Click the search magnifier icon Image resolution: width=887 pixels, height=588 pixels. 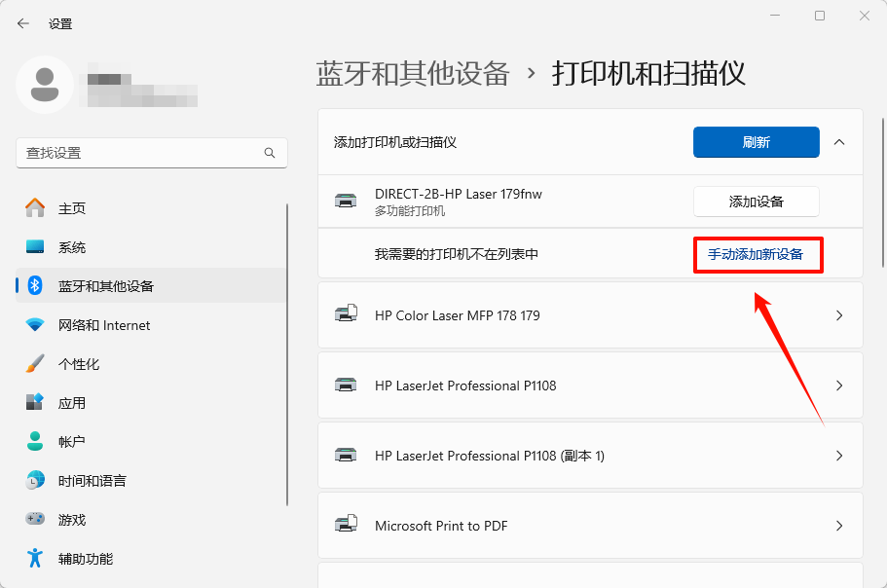(270, 153)
